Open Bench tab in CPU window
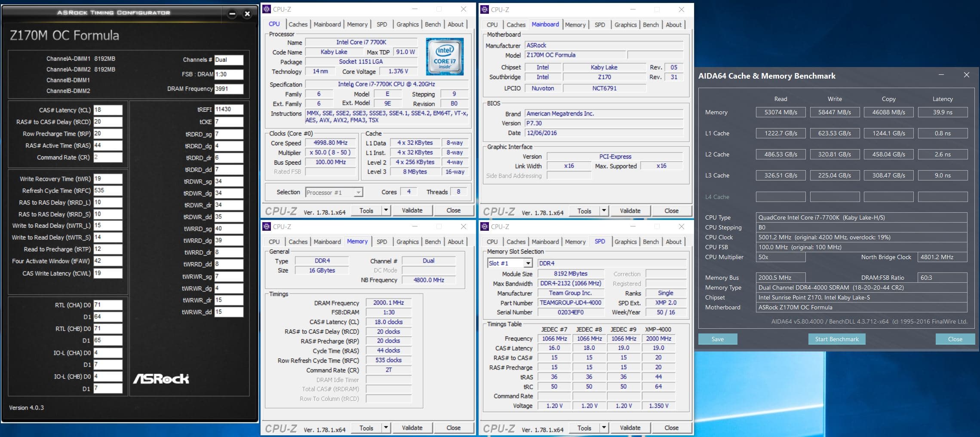This screenshot has width=980, height=437. tap(433, 24)
